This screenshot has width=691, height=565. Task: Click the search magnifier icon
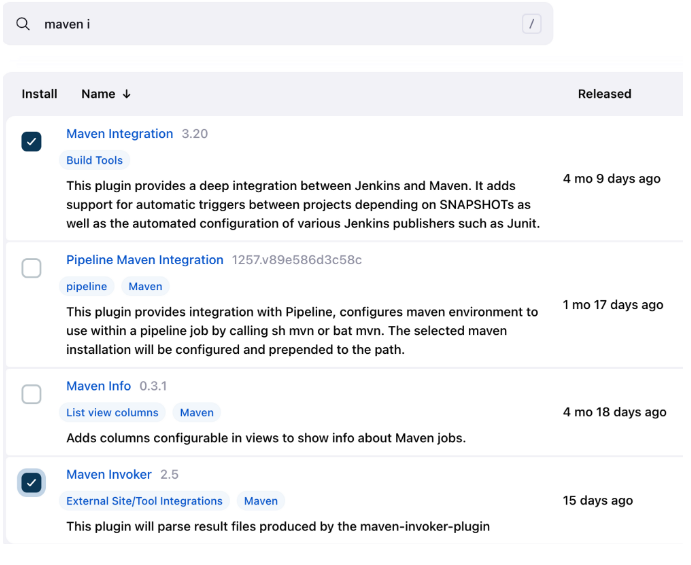click(x=23, y=24)
